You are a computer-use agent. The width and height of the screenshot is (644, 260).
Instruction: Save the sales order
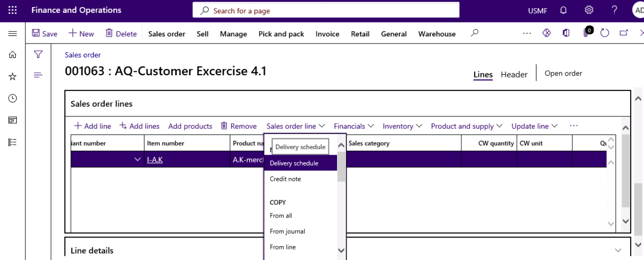tap(44, 34)
